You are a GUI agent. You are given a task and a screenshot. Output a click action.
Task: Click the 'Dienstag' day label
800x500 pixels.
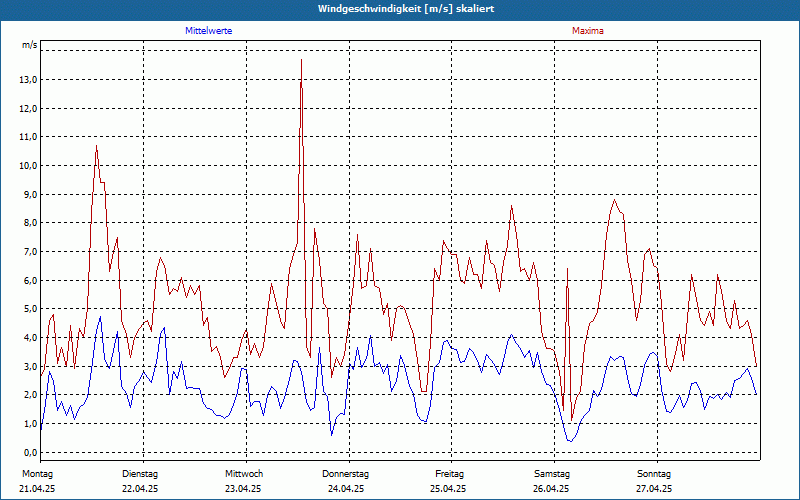pyautogui.click(x=140, y=474)
